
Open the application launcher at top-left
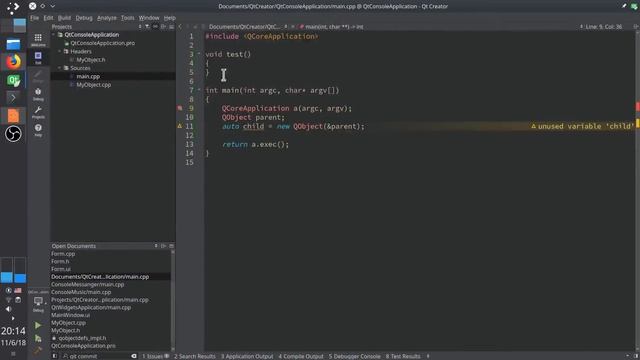coord(13,7)
